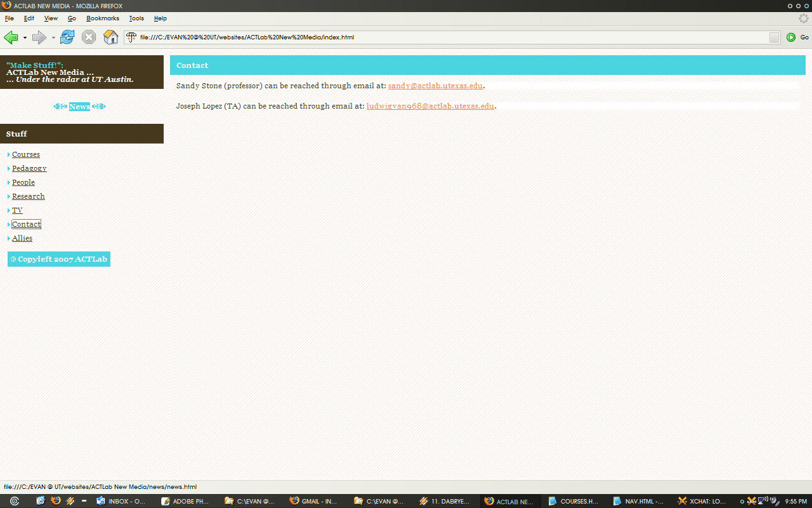Click the volume speaker tray icon
Image resolution: width=812 pixels, height=508 pixels.
click(x=775, y=501)
